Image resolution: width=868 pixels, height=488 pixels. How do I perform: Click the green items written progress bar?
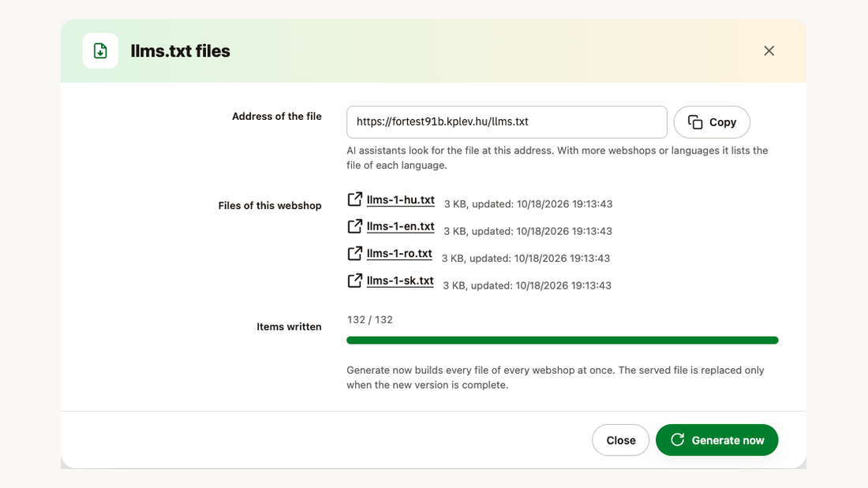click(563, 341)
